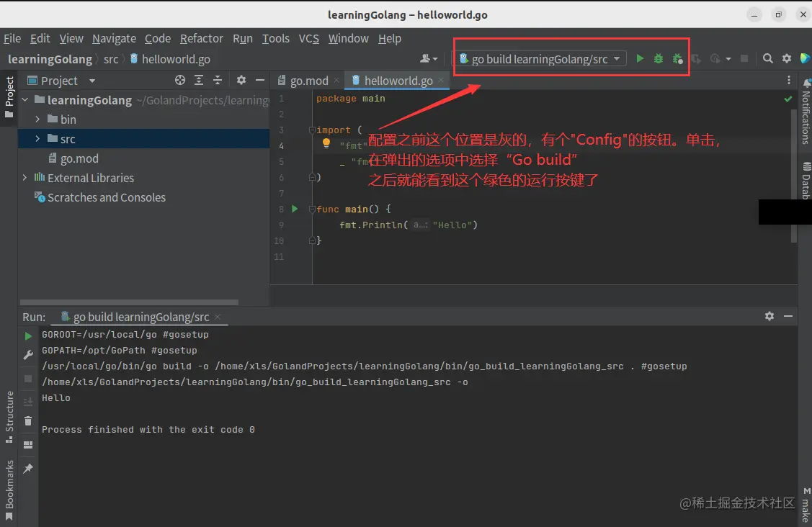The image size is (812, 527).
Task: Open Help menu
Action: 389,38
